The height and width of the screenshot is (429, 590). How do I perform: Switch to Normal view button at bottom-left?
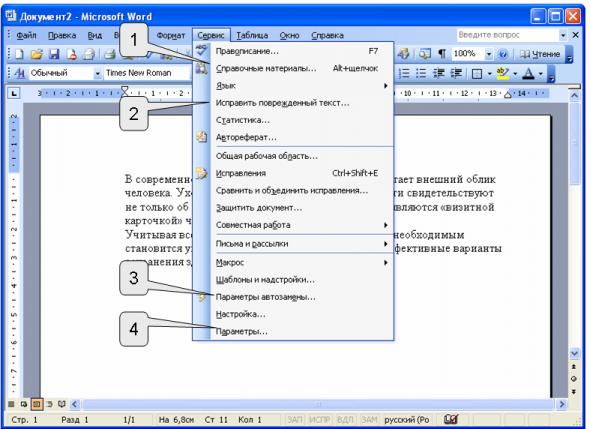[x=11, y=404]
